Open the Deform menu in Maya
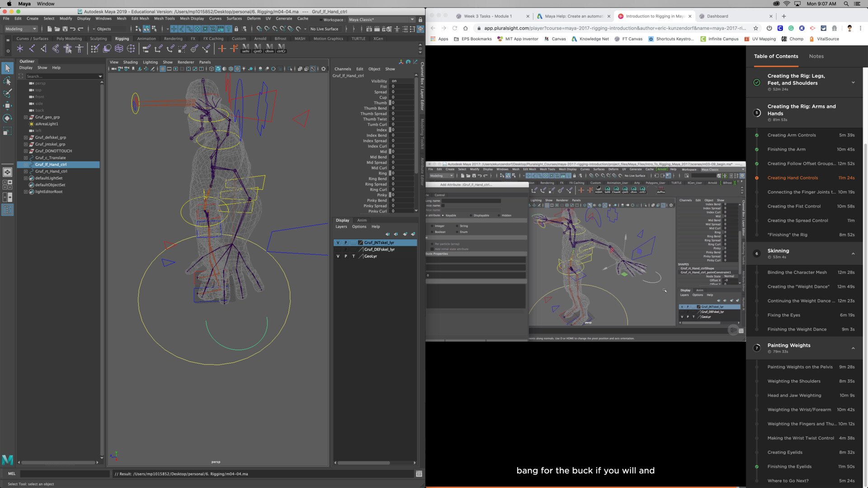The height and width of the screenshot is (488, 868). click(254, 19)
